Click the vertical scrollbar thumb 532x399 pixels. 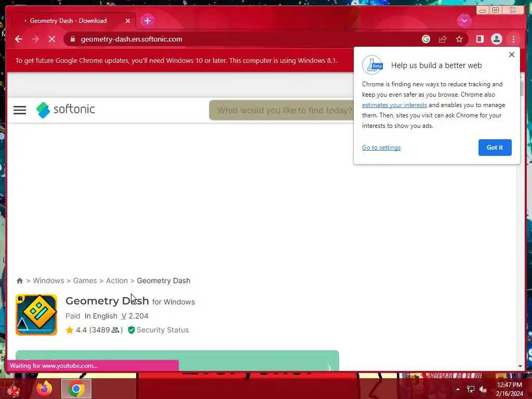click(x=522, y=88)
